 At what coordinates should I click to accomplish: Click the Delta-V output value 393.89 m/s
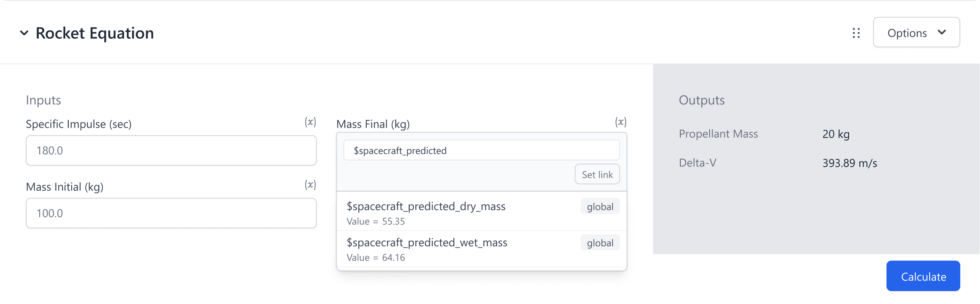click(x=849, y=163)
